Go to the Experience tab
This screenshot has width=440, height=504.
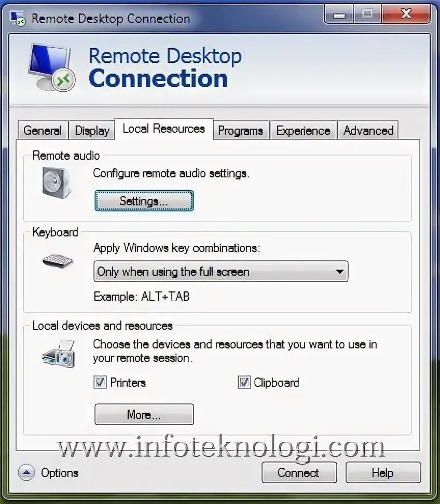(x=304, y=131)
